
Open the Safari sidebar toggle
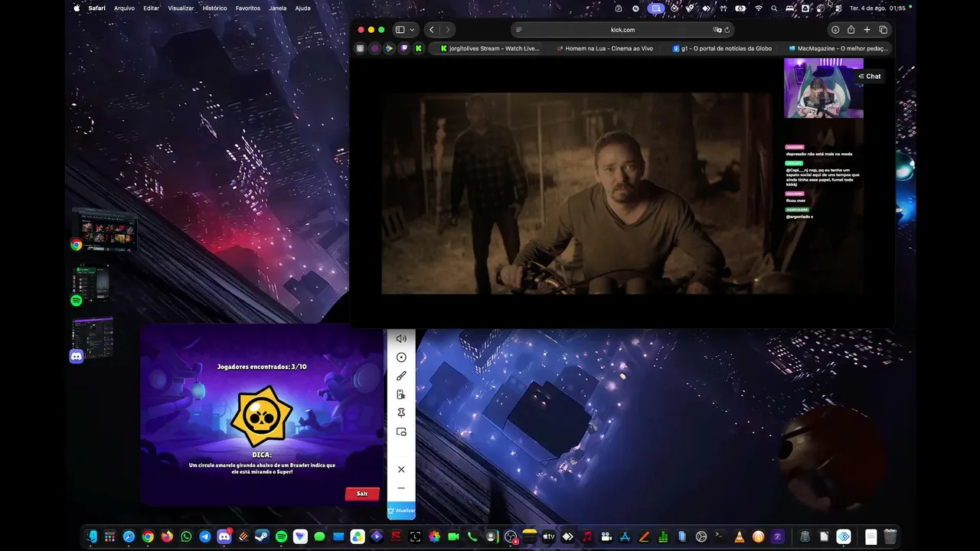(x=400, y=30)
